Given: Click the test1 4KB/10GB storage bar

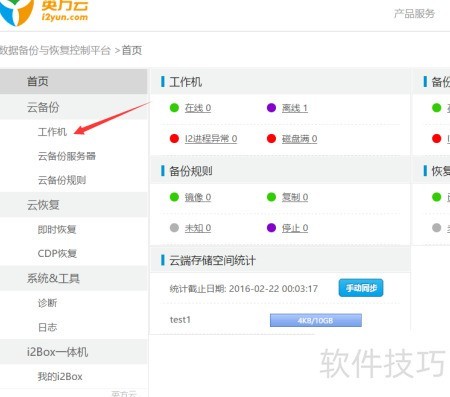Looking at the screenshot, I should tap(316, 320).
